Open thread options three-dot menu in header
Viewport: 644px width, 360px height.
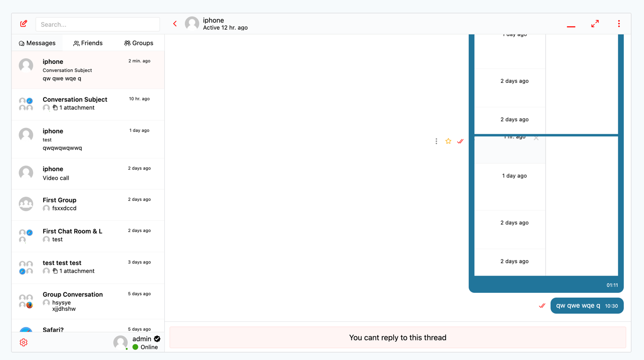[x=619, y=23]
